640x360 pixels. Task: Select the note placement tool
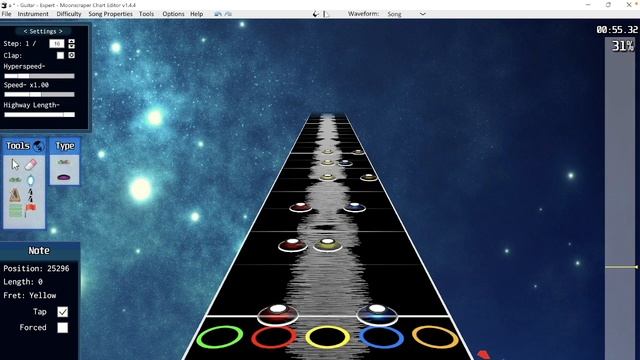click(x=15, y=180)
